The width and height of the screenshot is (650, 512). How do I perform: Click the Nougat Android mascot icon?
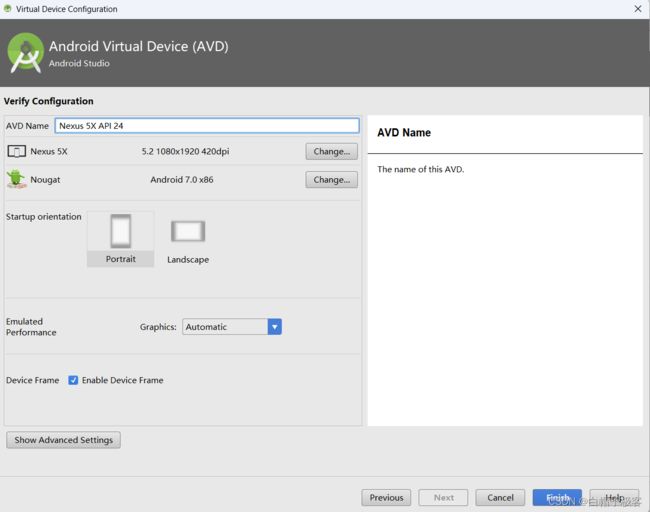coord(16,179)
